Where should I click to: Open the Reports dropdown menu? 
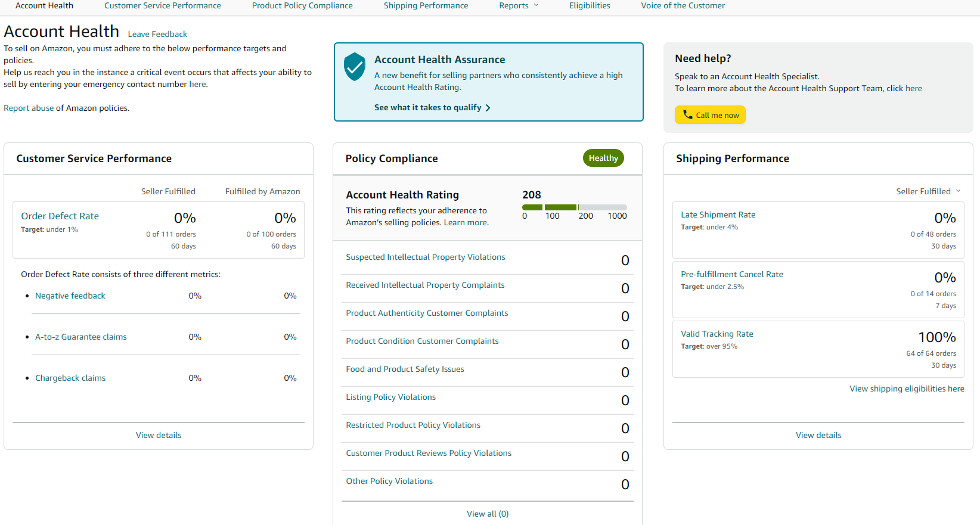tap(519, 5)
